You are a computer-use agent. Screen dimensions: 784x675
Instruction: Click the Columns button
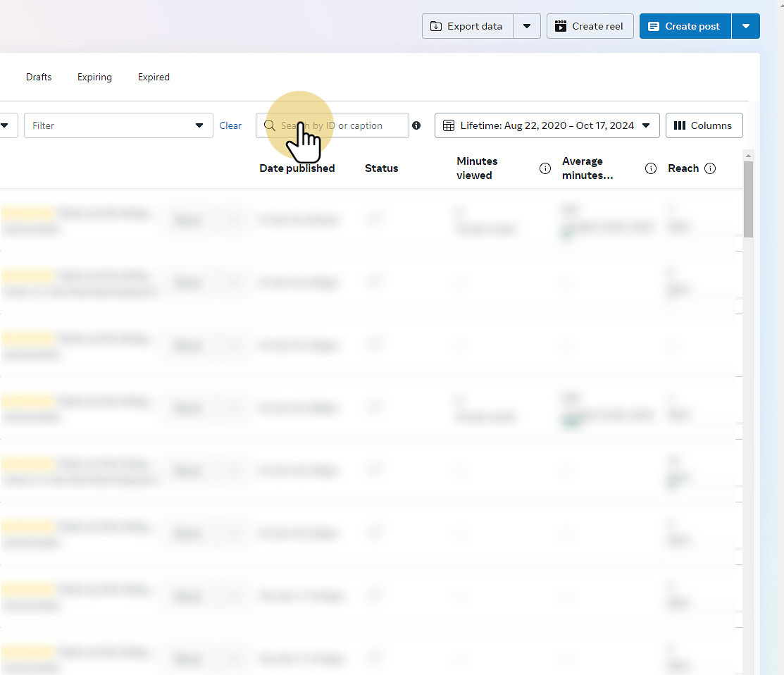tap(704, 125)
